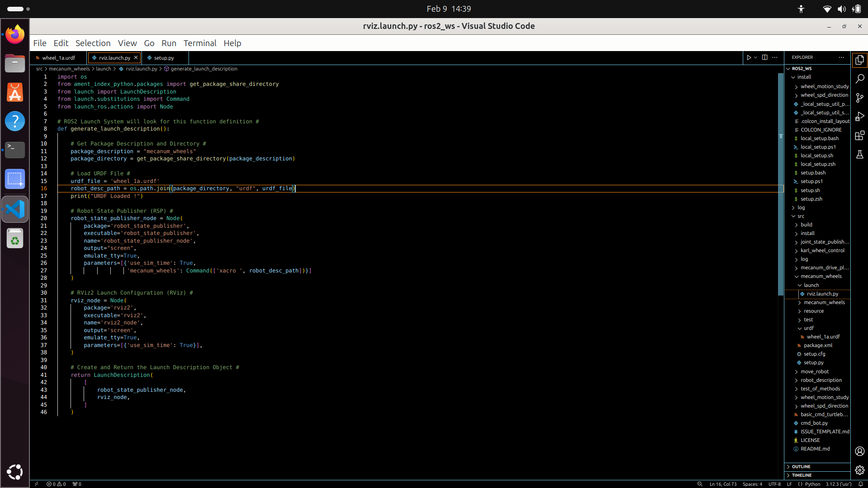Split the editor to the right
868x488 pixels.
[764, 57]
